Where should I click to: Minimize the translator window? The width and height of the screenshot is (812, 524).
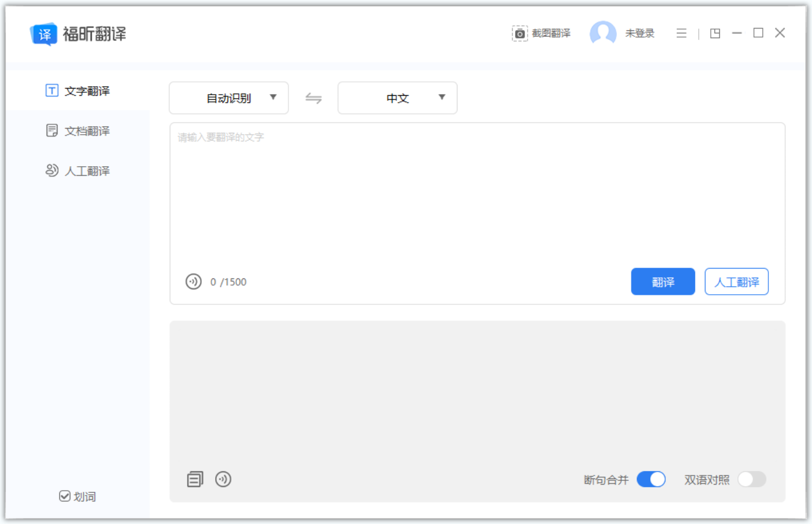737,33
